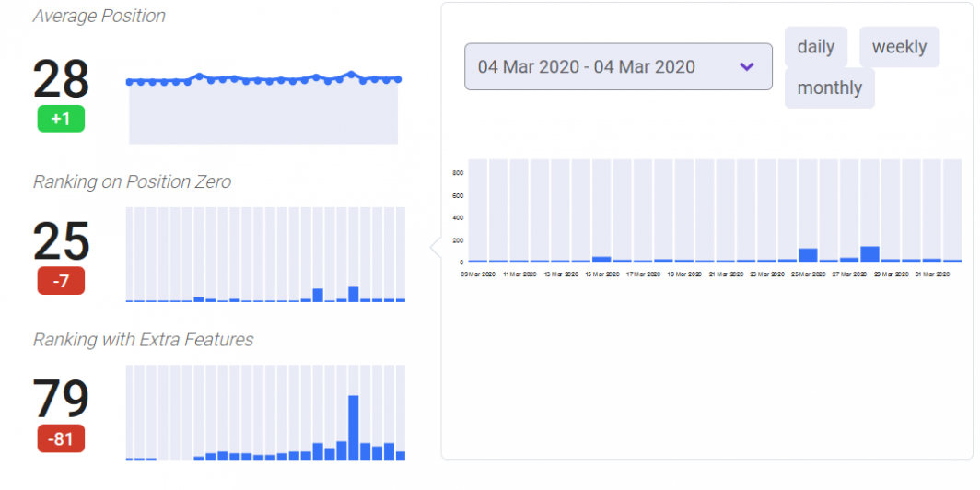The image size is (980, 490).
Task: Open the Average Position line chart
Action: (263, 108)
